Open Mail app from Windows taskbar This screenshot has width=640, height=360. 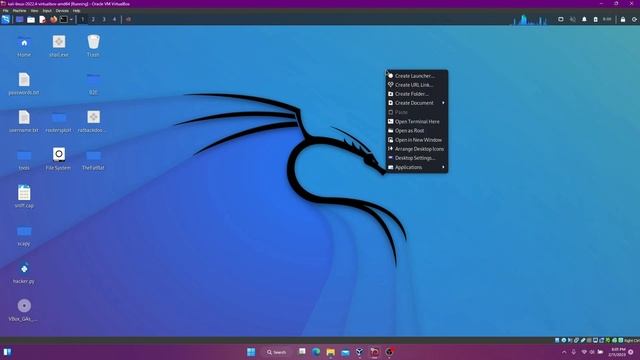tap(345, 352)
